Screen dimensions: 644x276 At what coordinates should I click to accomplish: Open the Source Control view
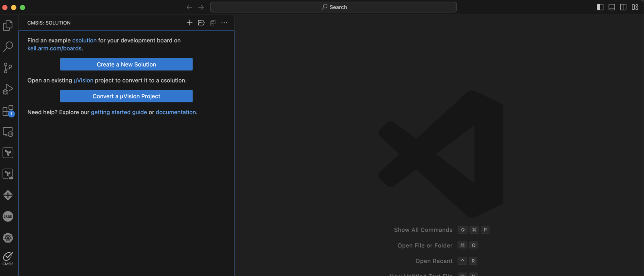(x=8, y=68)
